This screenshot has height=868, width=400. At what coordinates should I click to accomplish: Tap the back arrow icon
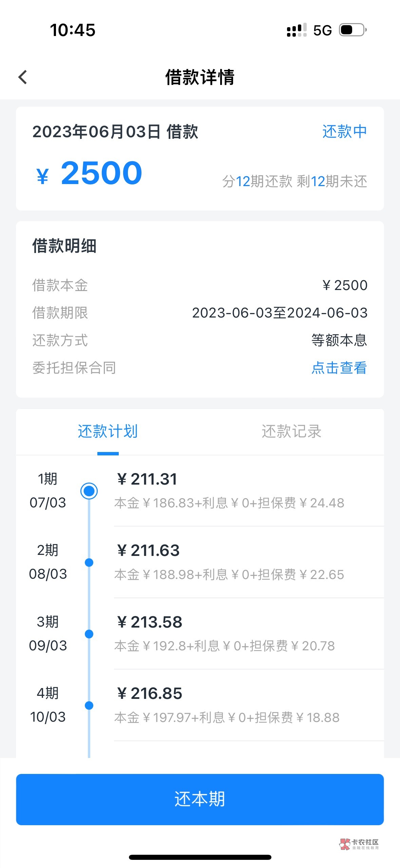(23, 77)
